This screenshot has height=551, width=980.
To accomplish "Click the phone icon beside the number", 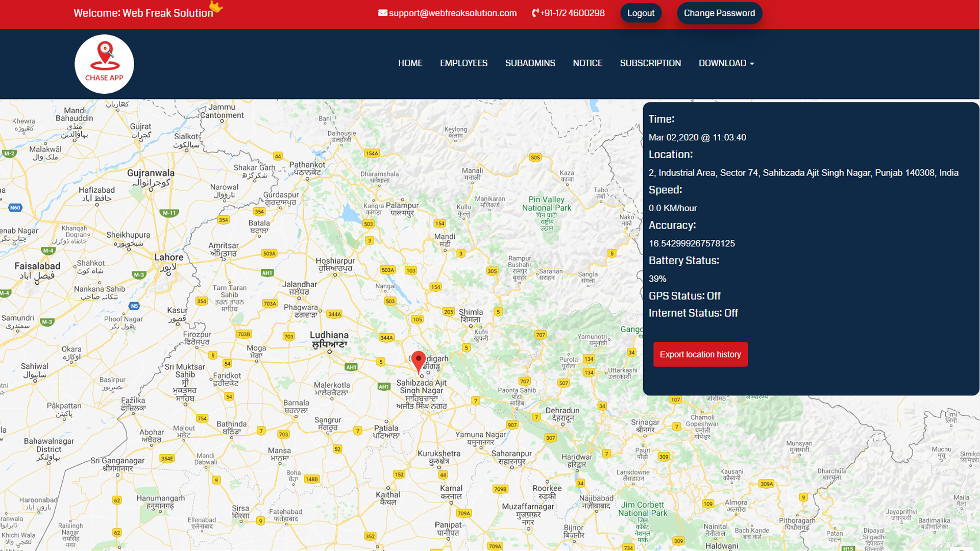I will (535, 13).
